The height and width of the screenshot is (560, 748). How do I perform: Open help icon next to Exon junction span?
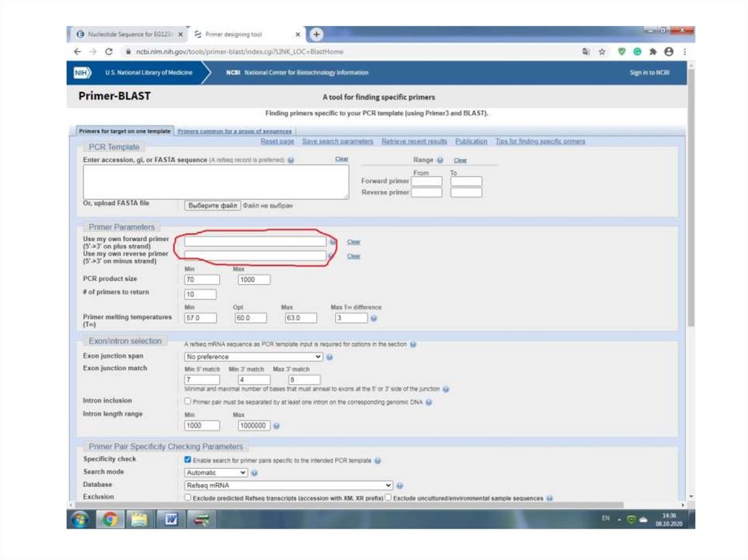tap(329, 357)
